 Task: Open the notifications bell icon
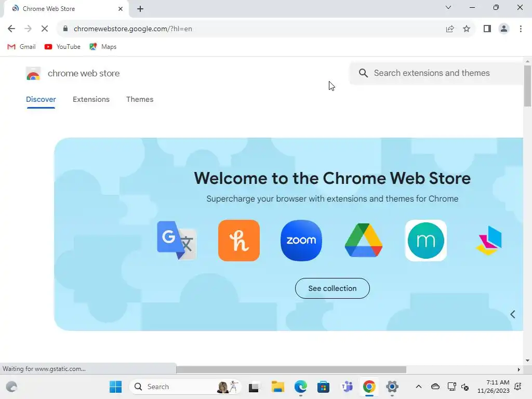pos(518,387)
